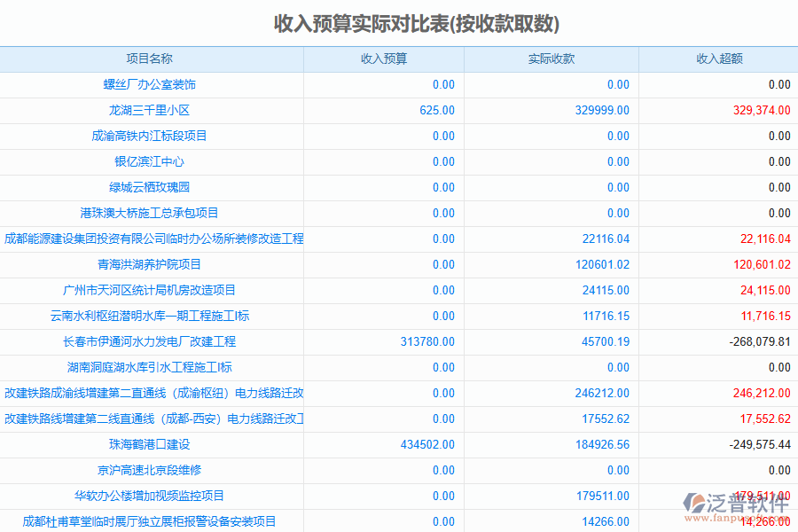Open the 港珠澳大桥施工总承包项目 link
This screenshot has width=798, height=532.
pyautogui.click(x=149, y=214)
